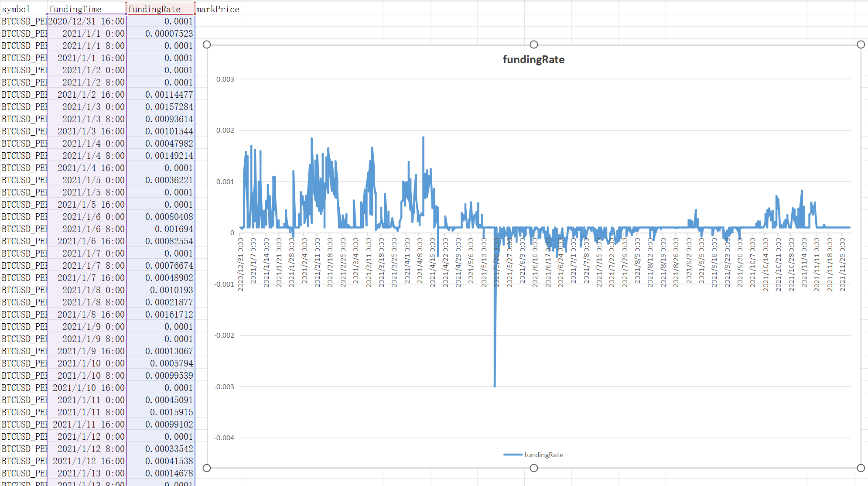868x486 pixels.
Task: Click the chart's bottom-left resize handle
Action: 207,468
